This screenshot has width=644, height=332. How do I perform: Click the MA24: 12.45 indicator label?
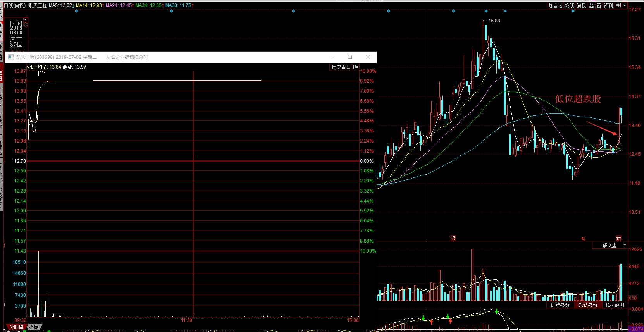click(x=120, y=5)
